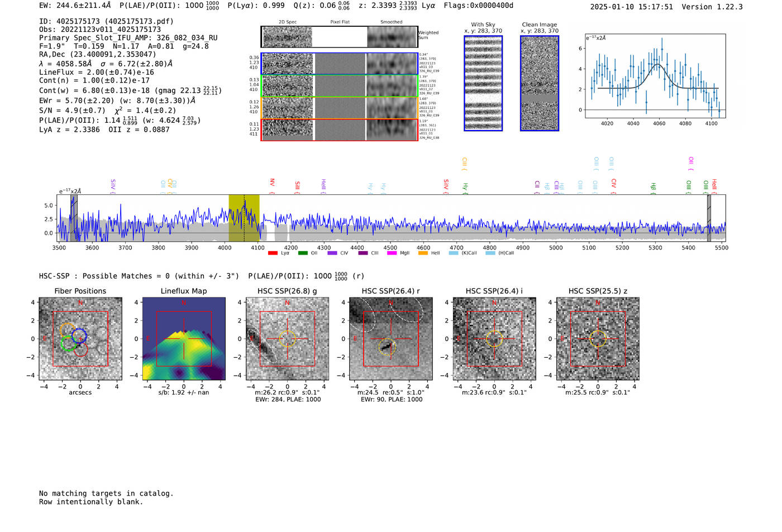Image resolution: width=782 pixels, height=532 pixels.
Task: Click the Cont(w) gmag 22.13 line
Action: tap(130, 90)
